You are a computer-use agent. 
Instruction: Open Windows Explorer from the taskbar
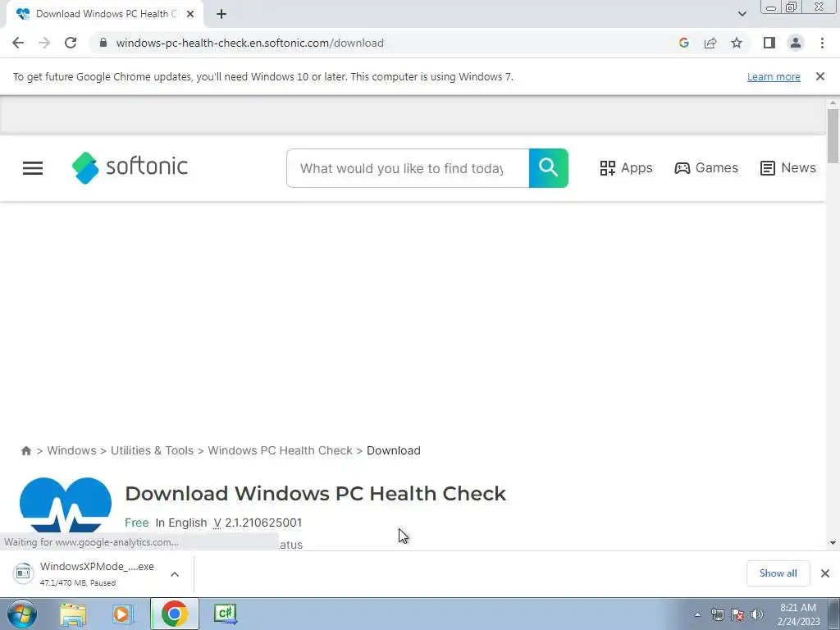[x=73, y=614]
